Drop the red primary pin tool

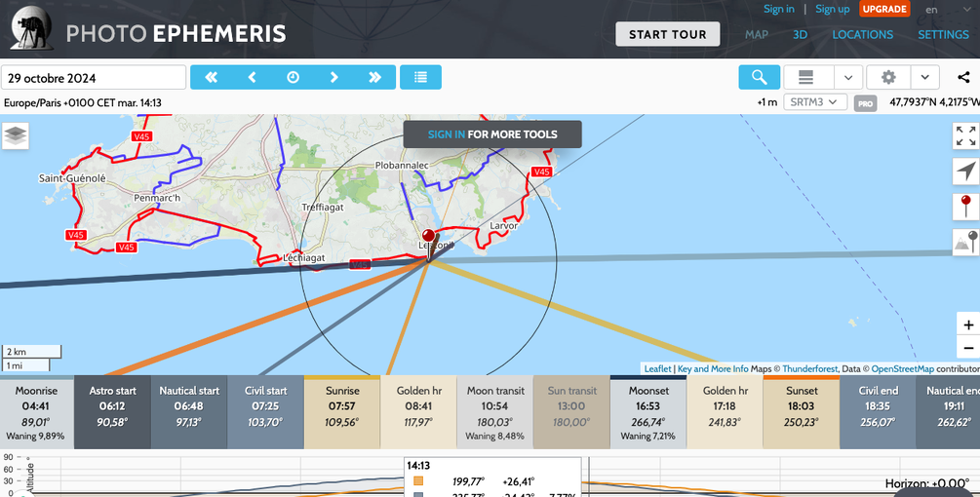965,207
